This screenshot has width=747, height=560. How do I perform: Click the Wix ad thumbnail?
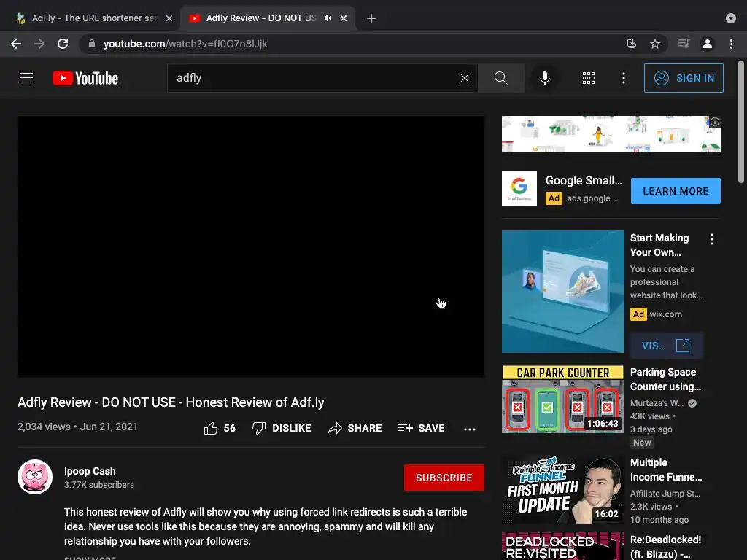tap(562, 292)
